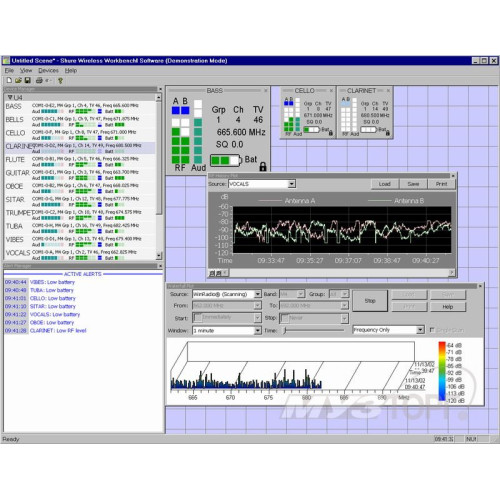Click the Time slider handle
The image size is (500, 500).
[285, 330]
